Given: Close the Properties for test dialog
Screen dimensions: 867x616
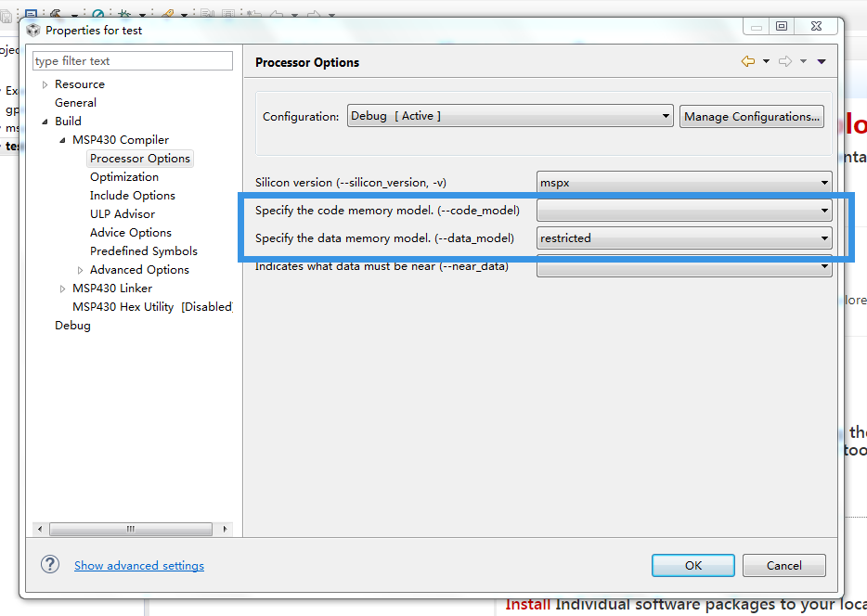Looking at the screenshot, I should click(x=816, y=26).
